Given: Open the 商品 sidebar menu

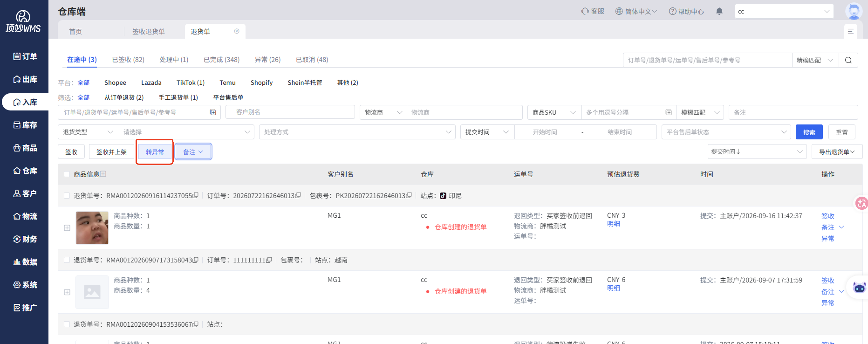Looking at the screenshot, I should click(25, 148).
